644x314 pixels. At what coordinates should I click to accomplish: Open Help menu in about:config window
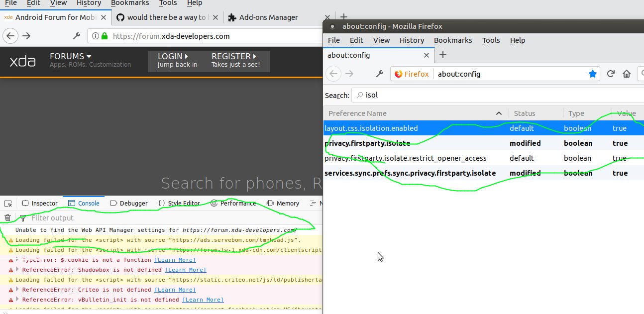coord(518,40)
